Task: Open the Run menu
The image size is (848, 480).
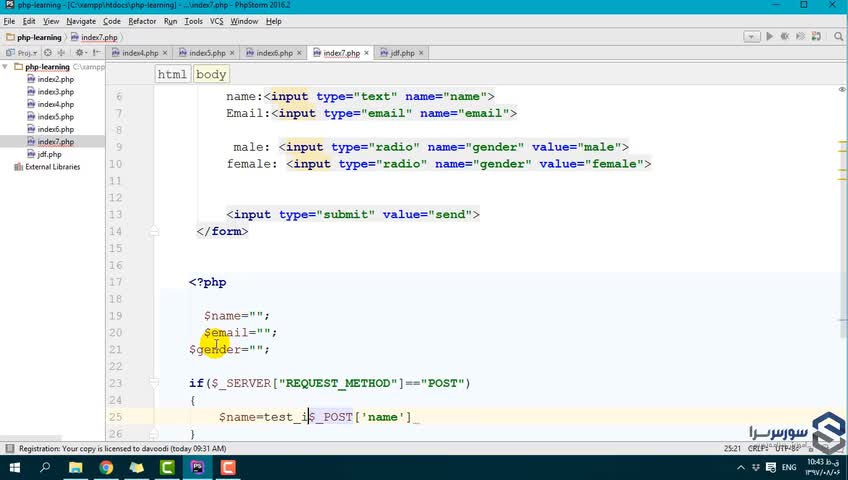Action: coord(170,21)
